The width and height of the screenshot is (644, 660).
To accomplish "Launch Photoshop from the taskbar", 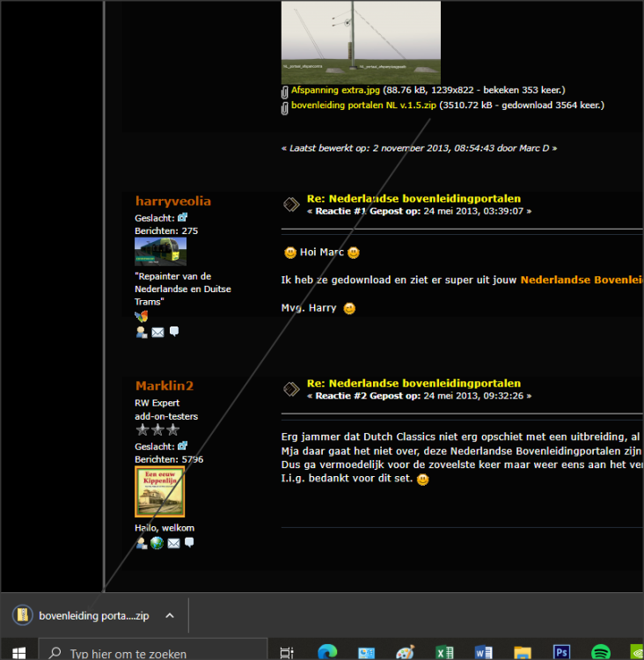I will click(x=561, y=652).
